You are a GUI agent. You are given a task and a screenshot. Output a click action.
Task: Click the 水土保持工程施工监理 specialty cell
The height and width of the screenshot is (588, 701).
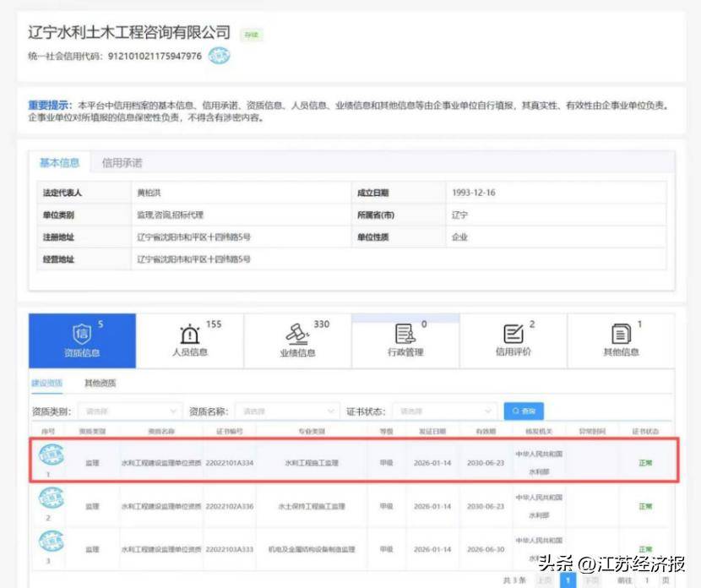point(312,506)
